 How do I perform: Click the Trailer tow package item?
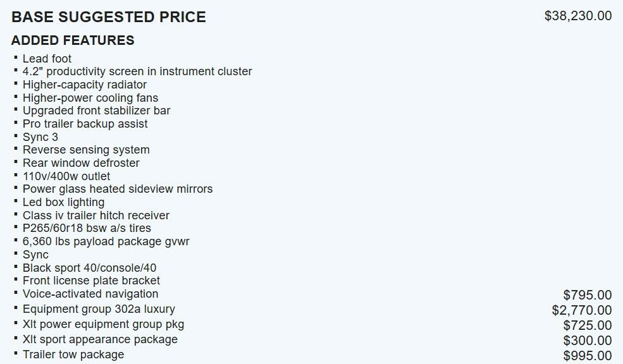pyautogui.click(x=73, y=355)
